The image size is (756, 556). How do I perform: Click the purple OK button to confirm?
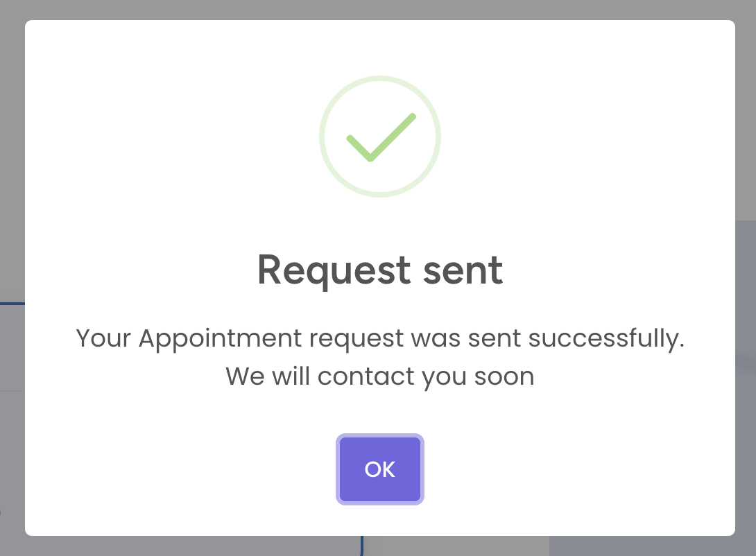pyautogui.click(x=379, y=469)
